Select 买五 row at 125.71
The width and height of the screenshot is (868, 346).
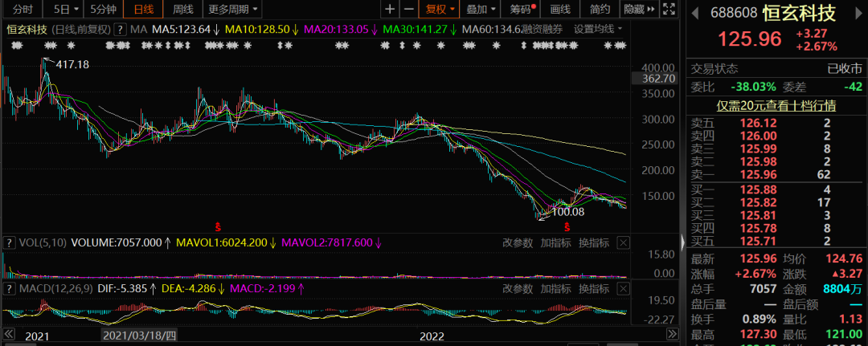coord(776,240)
